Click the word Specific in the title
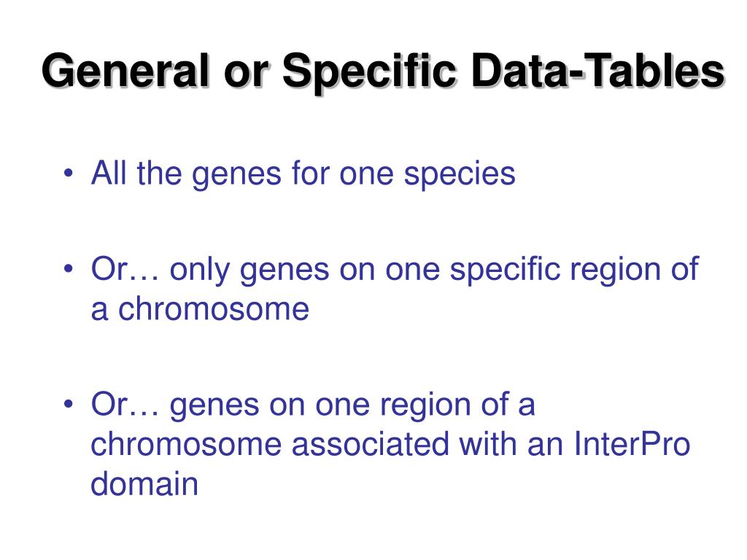The image size is (747, 560). [x=369, y=72]
